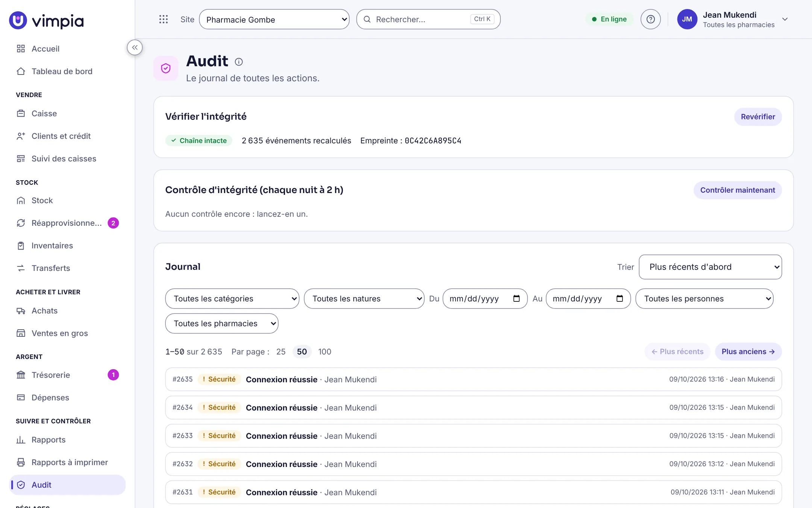Select 50 entries per page
Viewport: 812px width, 508px height.
coord(302,351)
